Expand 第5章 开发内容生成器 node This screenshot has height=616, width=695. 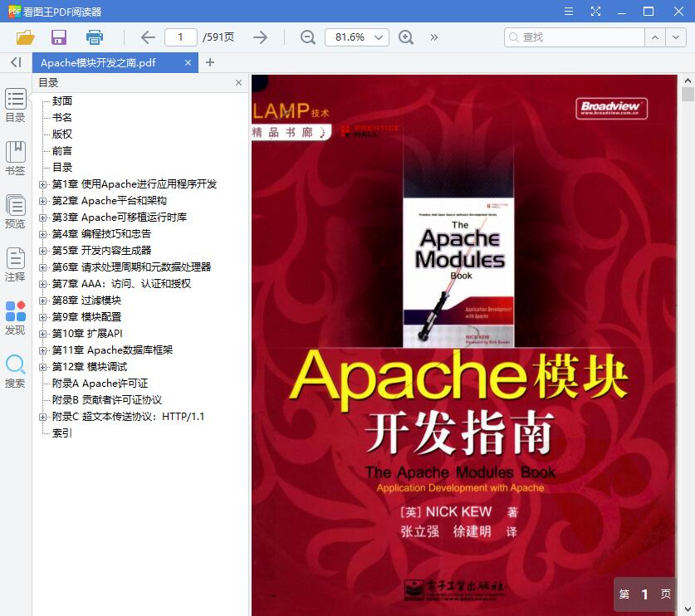pyautogui.click(x=42, y=251)
